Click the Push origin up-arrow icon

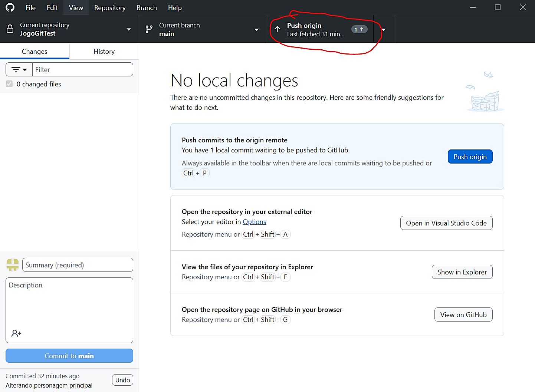(x=277, y=29)
